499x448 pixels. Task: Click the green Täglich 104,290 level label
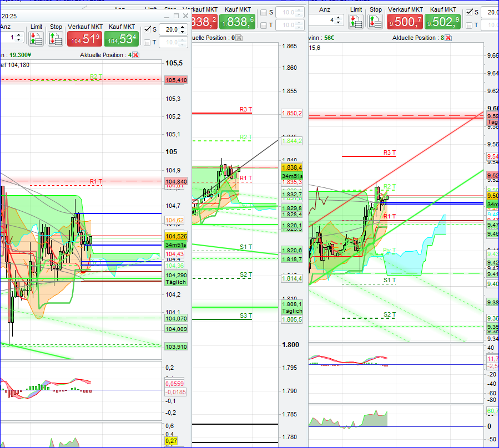176,278
